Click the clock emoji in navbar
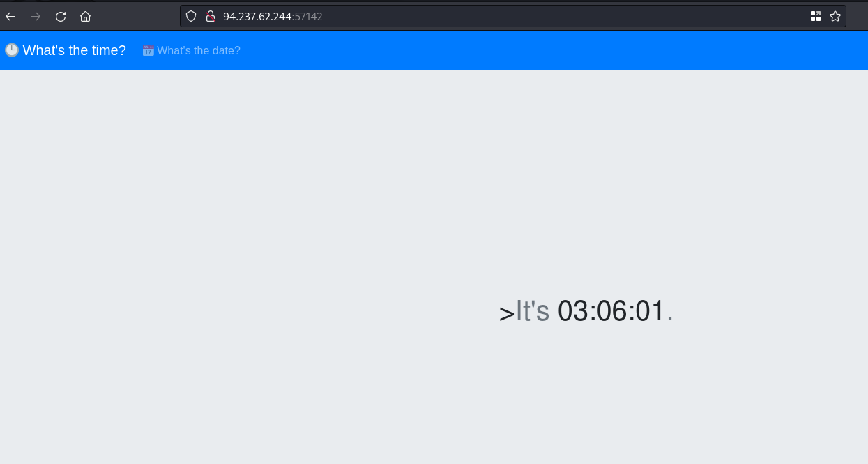This screenshot has height=464, width=868. [12, 50]
